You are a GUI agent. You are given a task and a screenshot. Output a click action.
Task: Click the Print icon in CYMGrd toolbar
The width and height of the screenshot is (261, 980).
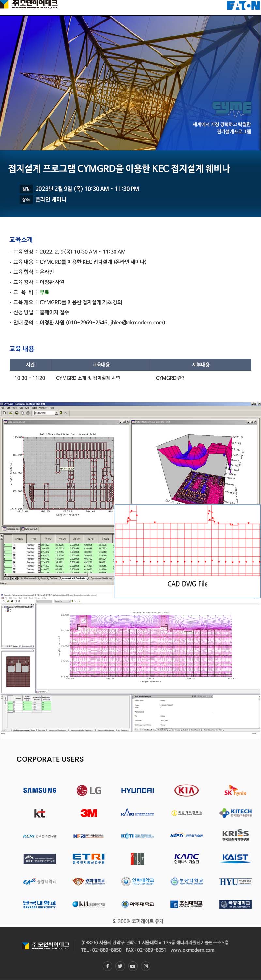[28, 413]
